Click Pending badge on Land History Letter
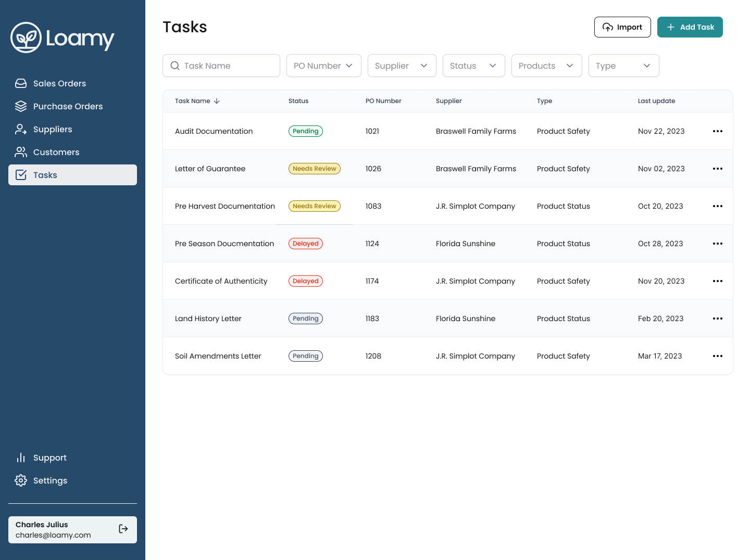Image resolution: width=750 pixels, height=560 pixels. point(306,319)
